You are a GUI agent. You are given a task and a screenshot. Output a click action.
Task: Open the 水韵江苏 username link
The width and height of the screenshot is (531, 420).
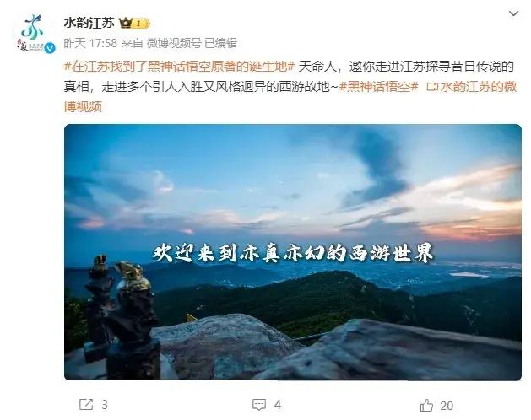89,23
